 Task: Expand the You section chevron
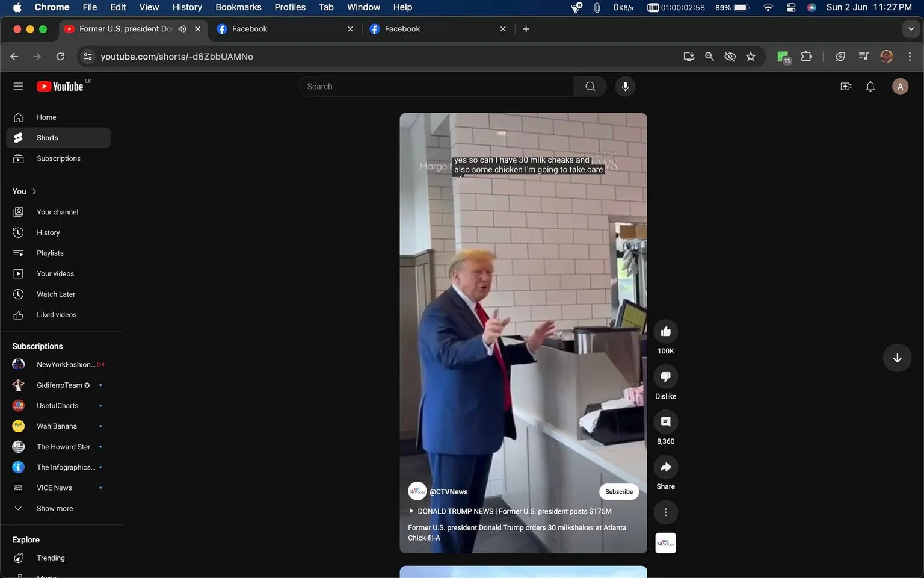(34, 191)
